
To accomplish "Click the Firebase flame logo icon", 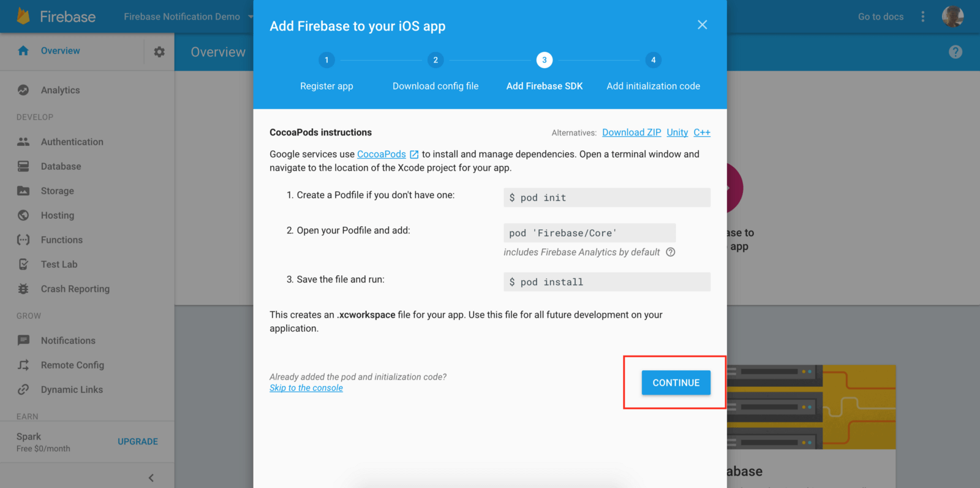I will pyautogui.click(x=23, y=16).
